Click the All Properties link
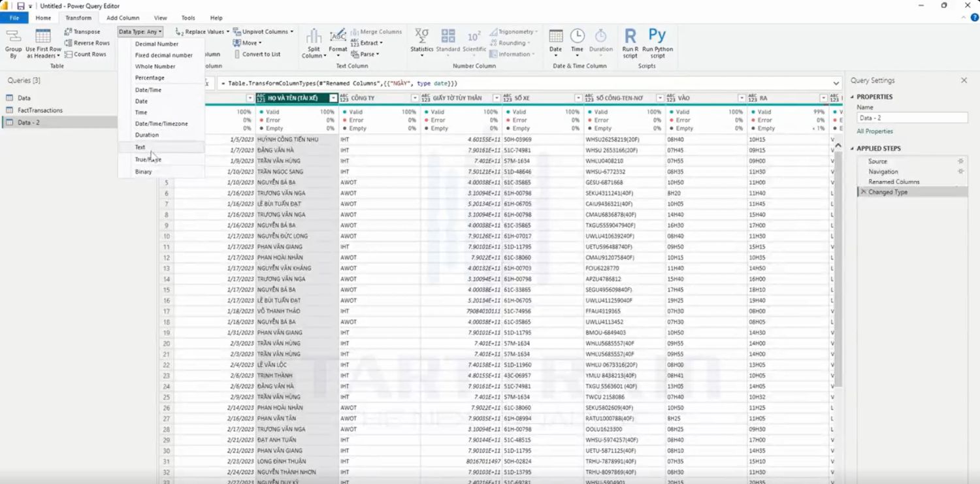The image size is (980, 484). [x=874, y=131]
